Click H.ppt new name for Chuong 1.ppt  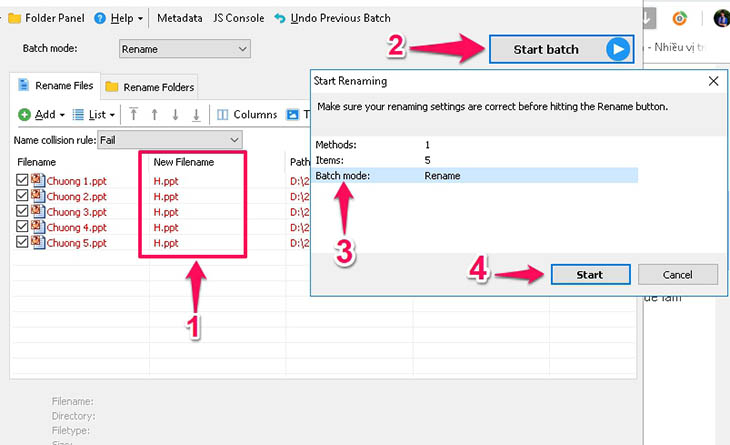[166, 181]
